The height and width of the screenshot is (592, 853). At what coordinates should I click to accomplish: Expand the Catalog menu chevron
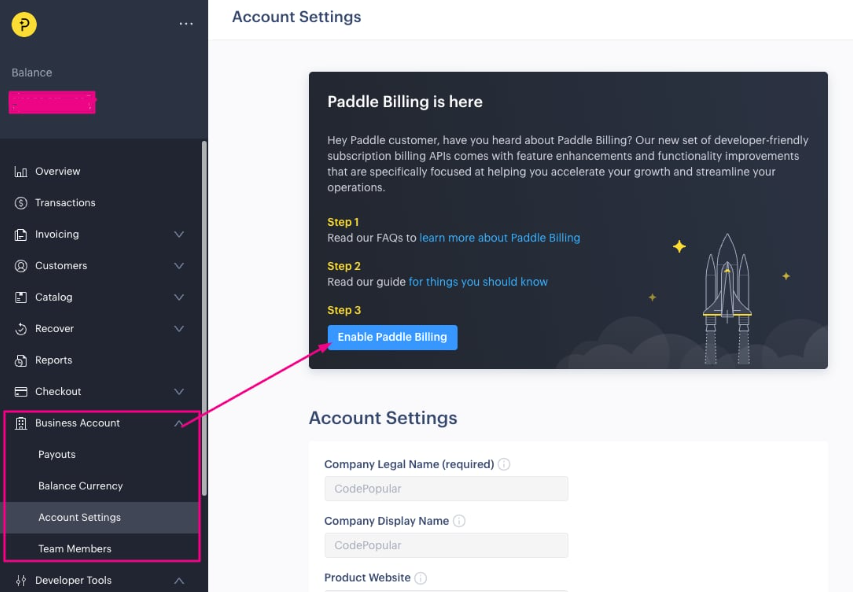[x=179, y=298]
